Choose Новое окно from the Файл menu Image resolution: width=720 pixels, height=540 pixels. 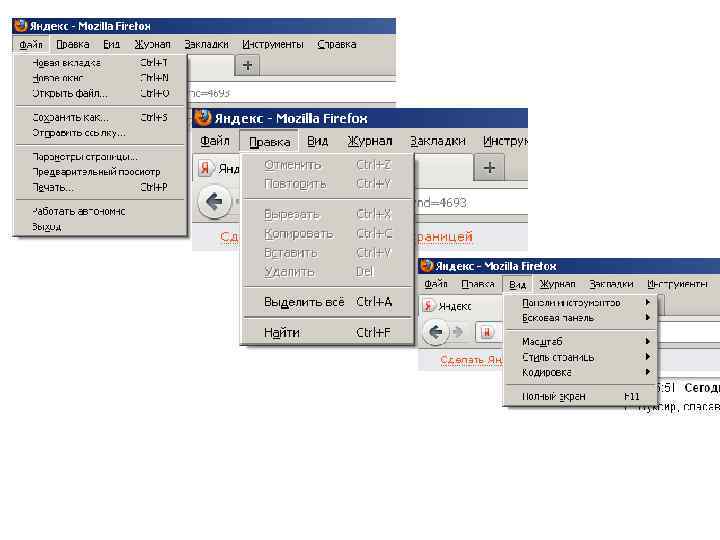pos(100,78)
